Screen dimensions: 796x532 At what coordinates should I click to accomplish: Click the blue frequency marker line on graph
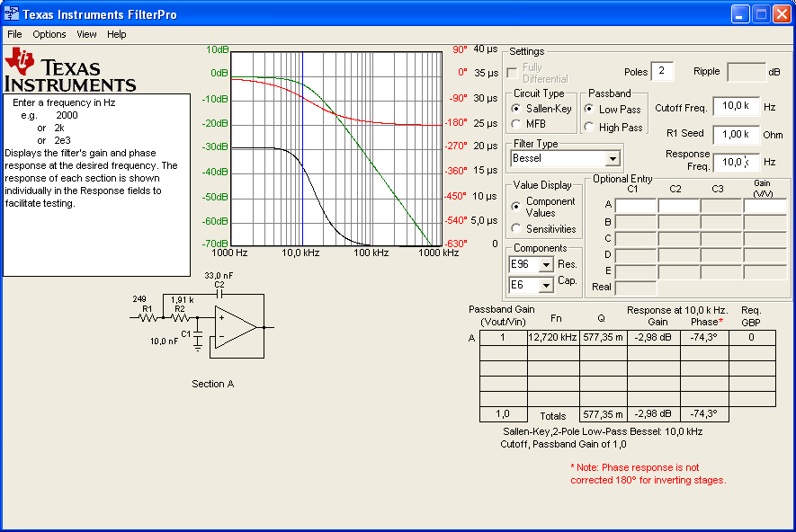click(302, 149)
